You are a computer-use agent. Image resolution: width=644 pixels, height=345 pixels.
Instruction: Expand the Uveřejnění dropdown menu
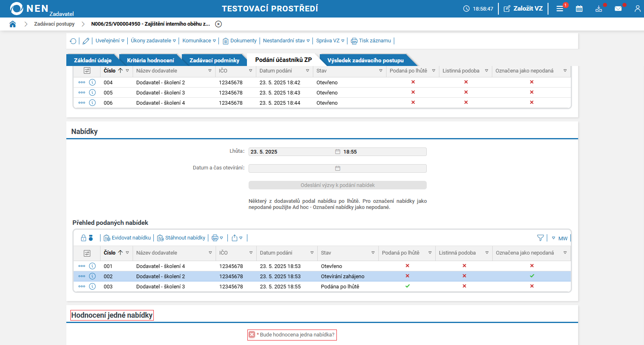(x=110, y=41)
